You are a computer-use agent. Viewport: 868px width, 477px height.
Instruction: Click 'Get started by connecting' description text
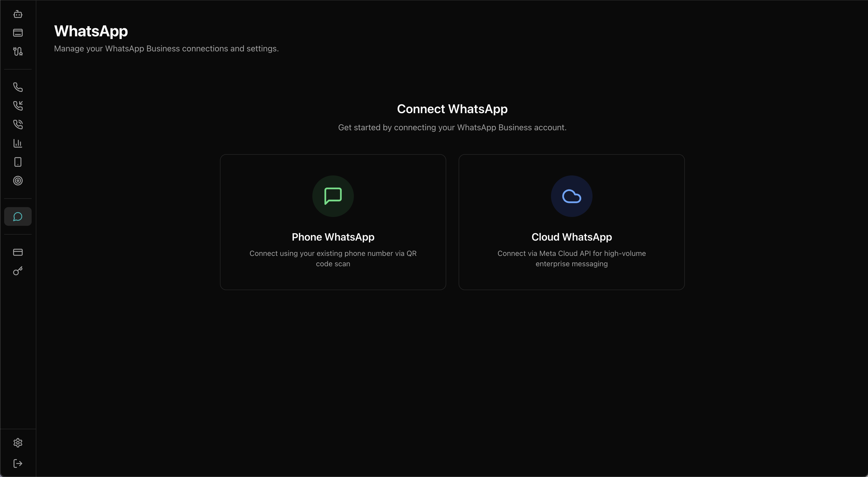tap(452, 127)
